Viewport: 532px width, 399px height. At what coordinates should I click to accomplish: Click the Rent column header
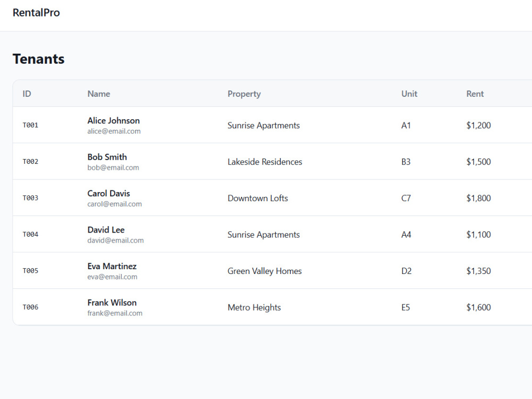(475, 94)
